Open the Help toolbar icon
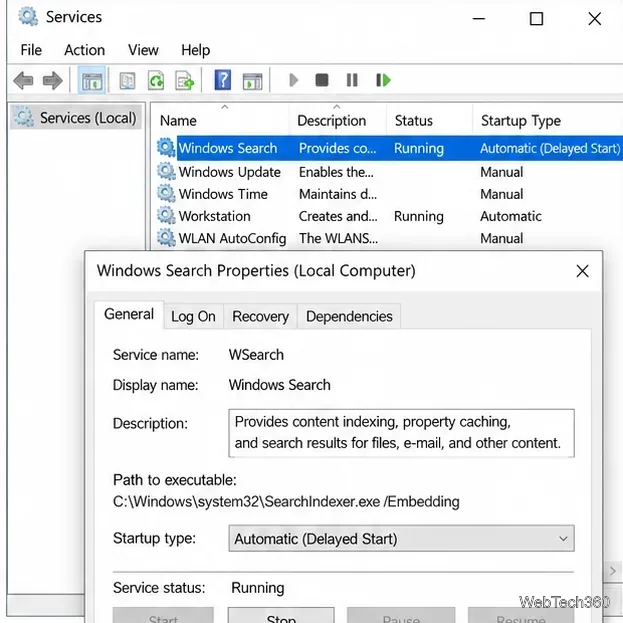Screen dimensions: 623x623 pos(223,80)
